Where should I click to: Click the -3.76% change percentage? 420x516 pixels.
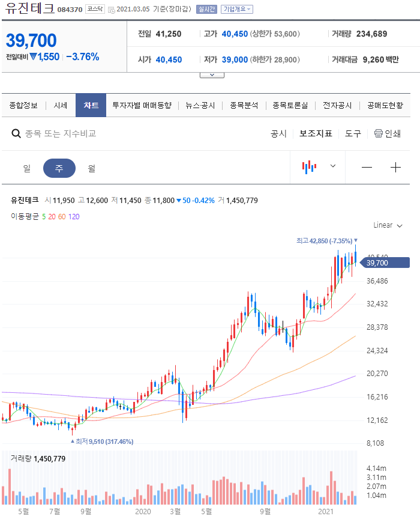[x=83, y=56]
